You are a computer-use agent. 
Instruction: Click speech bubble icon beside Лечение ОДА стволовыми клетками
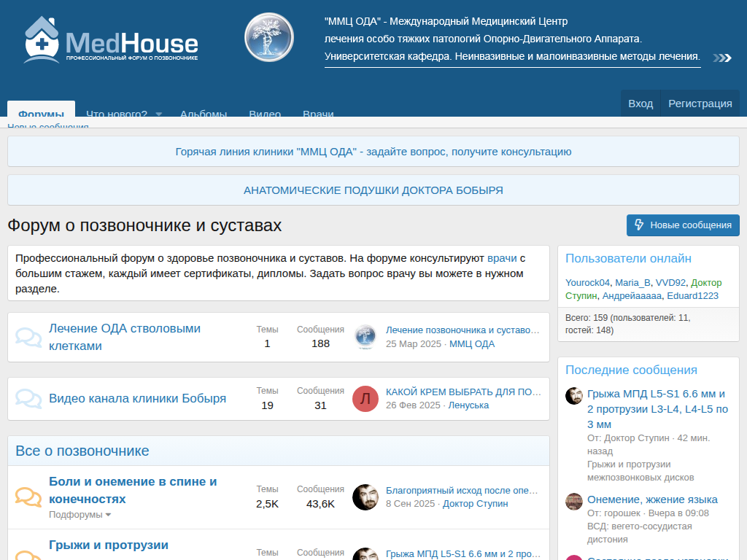[x=28, y=338]
